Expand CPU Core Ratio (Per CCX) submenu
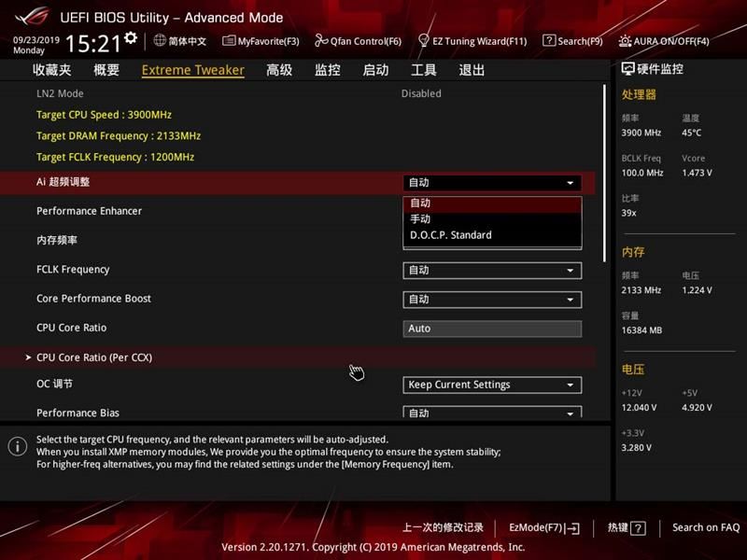 pyautogui.click(x=298, y=357)
